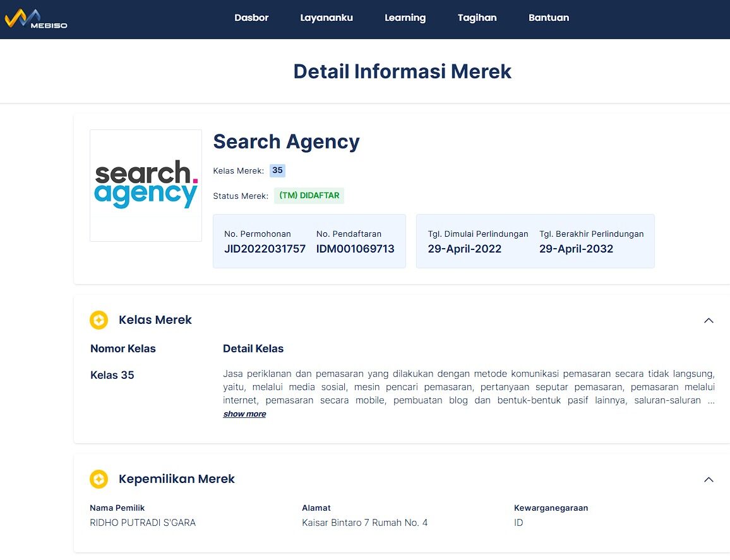Go to Layananku in navigation
This screenshot has width=730, height=560.
pyautogui.click(x=326, y=18)
